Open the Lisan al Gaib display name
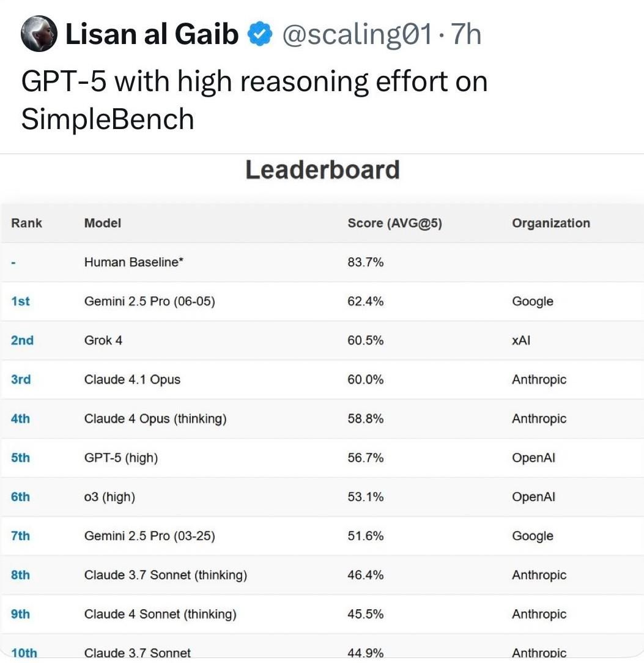 click(x=152, y=35)
